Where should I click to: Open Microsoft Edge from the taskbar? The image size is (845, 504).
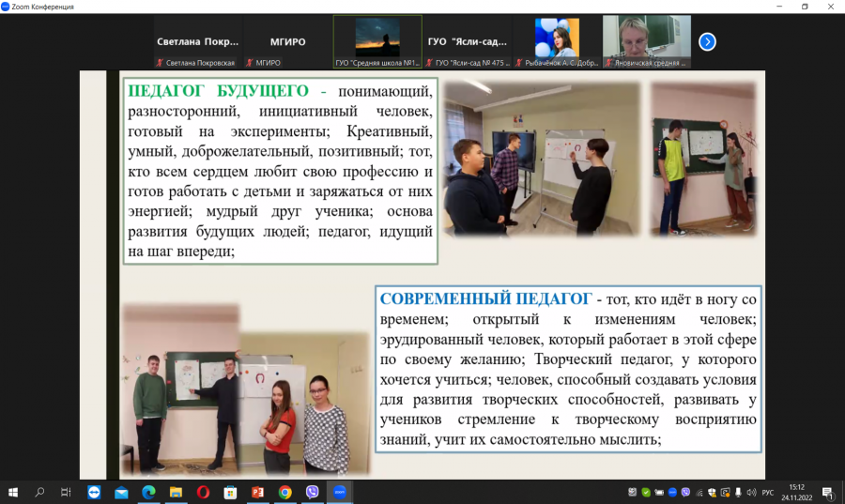point(148,492)
